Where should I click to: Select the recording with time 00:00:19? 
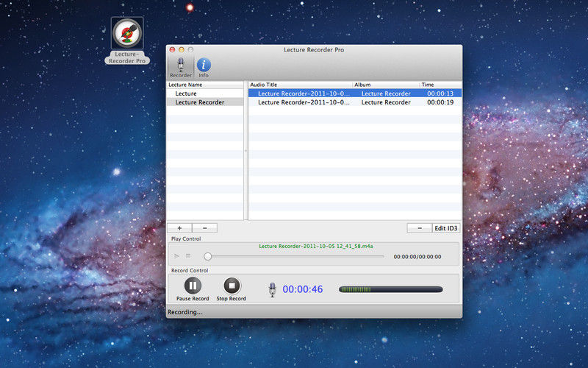(x=355, y=102)
